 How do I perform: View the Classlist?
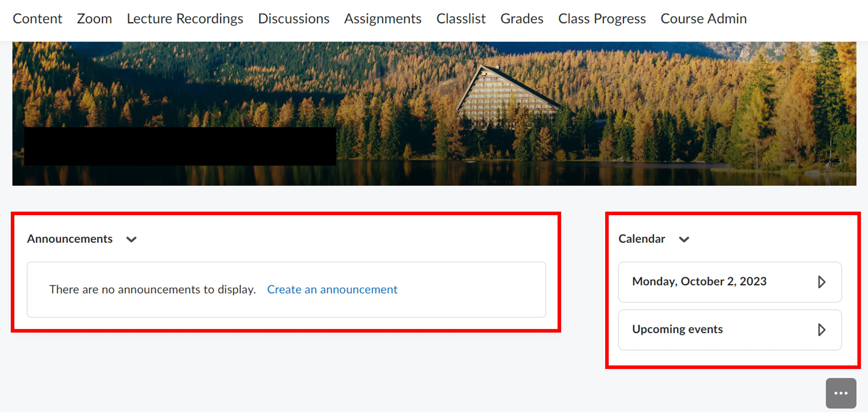tap(461, 19)
